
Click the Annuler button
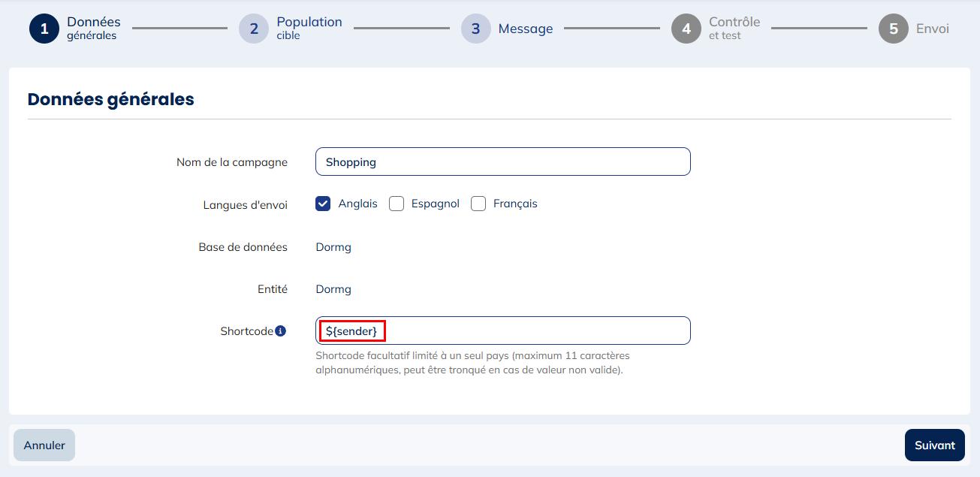point(44,445)
